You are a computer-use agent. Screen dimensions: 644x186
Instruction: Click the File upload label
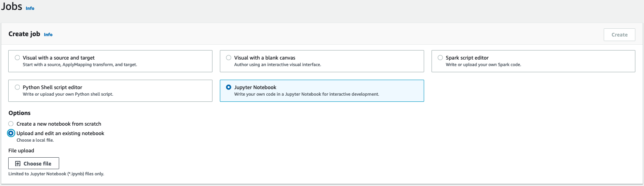tap(21, 151)
